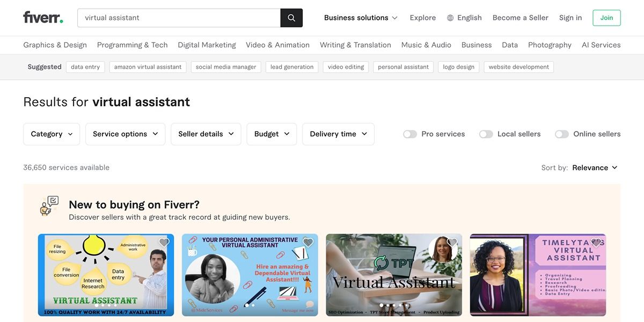This screenshot has width=644, height=322.
Task: Enable the Pro services toggle
Action: [x=410, y=134]
